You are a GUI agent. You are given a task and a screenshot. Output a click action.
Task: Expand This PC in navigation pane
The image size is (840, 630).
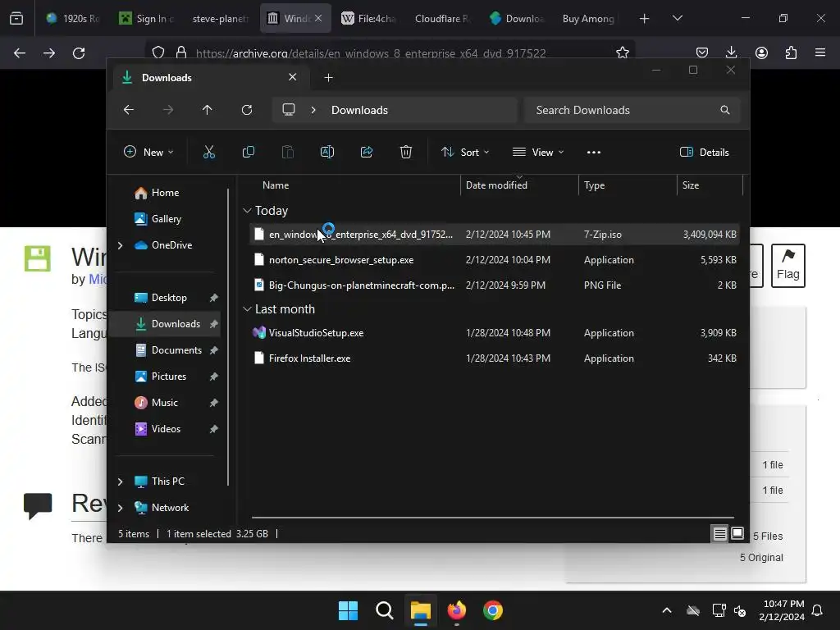(x=120, y=482)
